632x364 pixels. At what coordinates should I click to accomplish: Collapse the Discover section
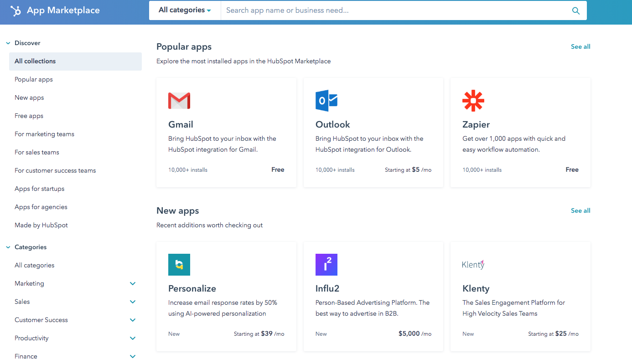point(8,43)
